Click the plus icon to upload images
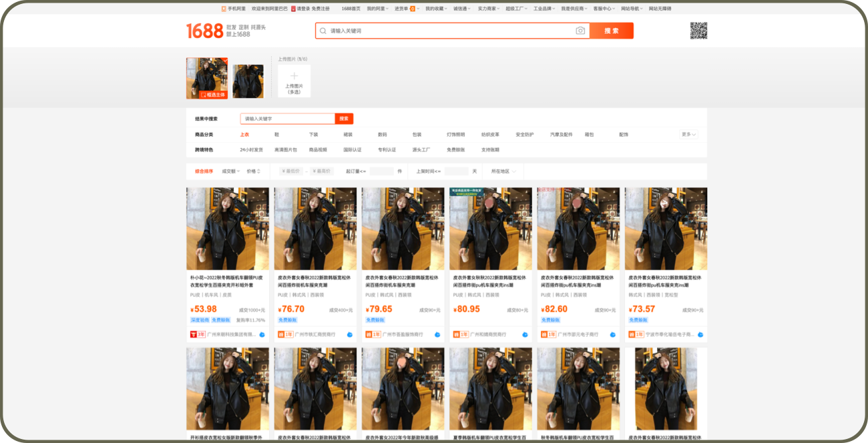Screen dimensions: 868x443 click(294, 76)
